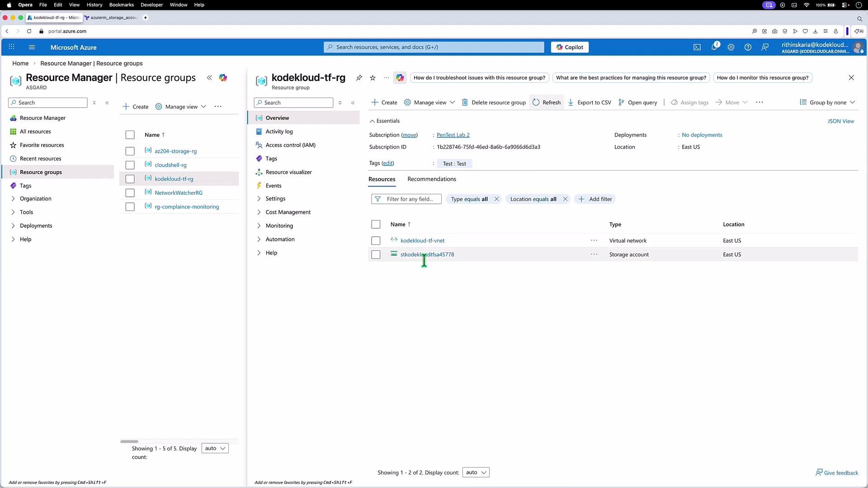Select the cloudshell-rg checkbox
868x488 pixels.
point(130,165)
